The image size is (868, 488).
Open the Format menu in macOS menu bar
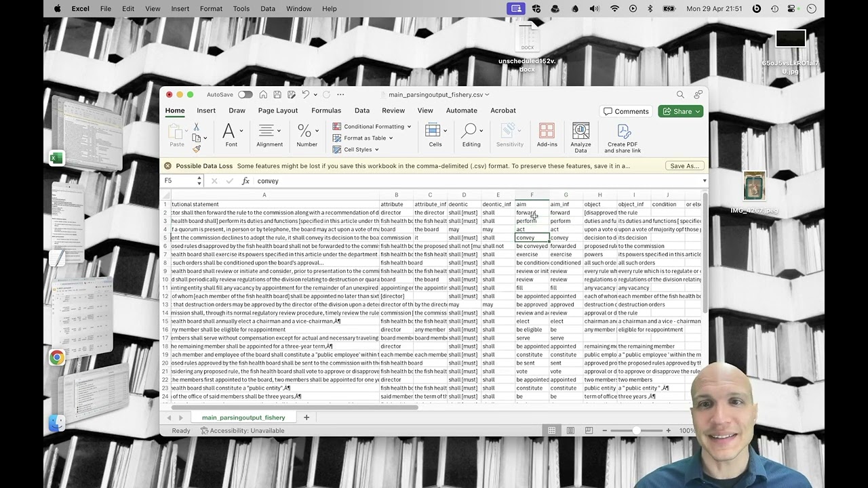[x=211, y=8]
